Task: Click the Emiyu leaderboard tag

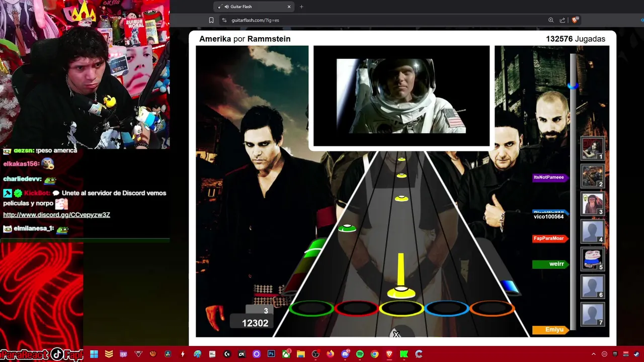Action: (550, 329)
